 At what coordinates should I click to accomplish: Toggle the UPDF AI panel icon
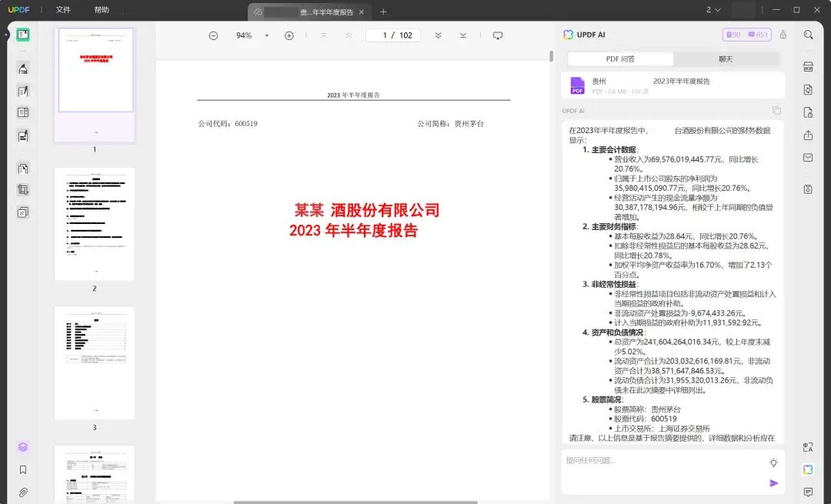pos(808,469)
